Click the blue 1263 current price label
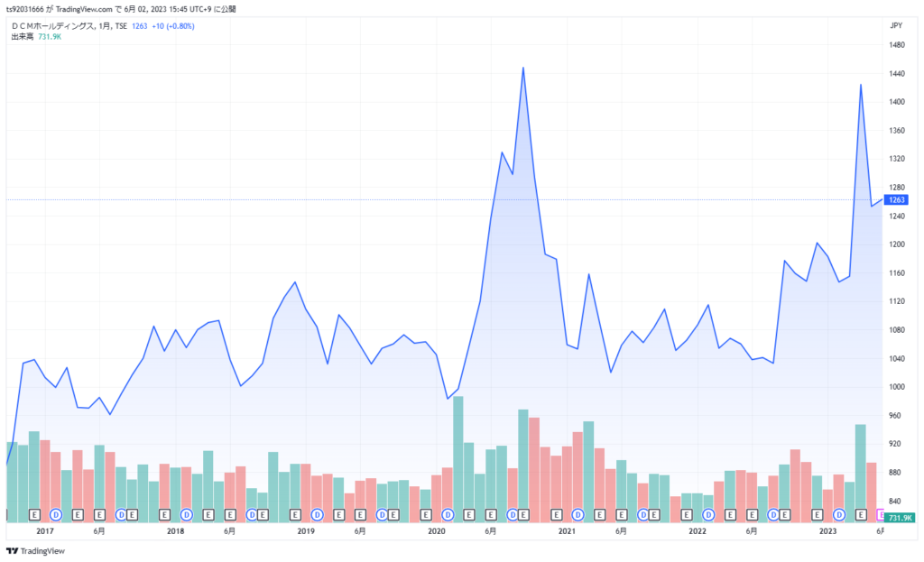This screenshot has width=924, height=562. [x=898, y=199]
